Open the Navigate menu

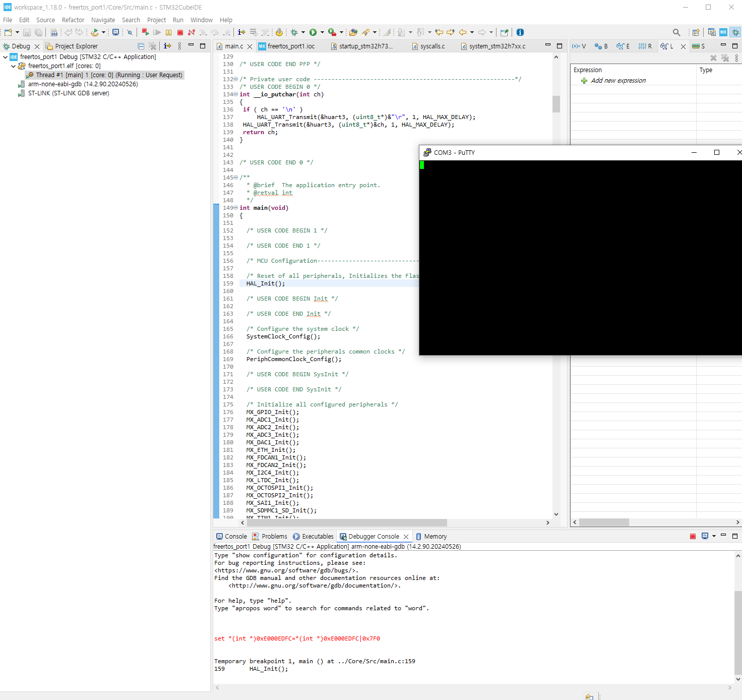[x=103, y=20]
